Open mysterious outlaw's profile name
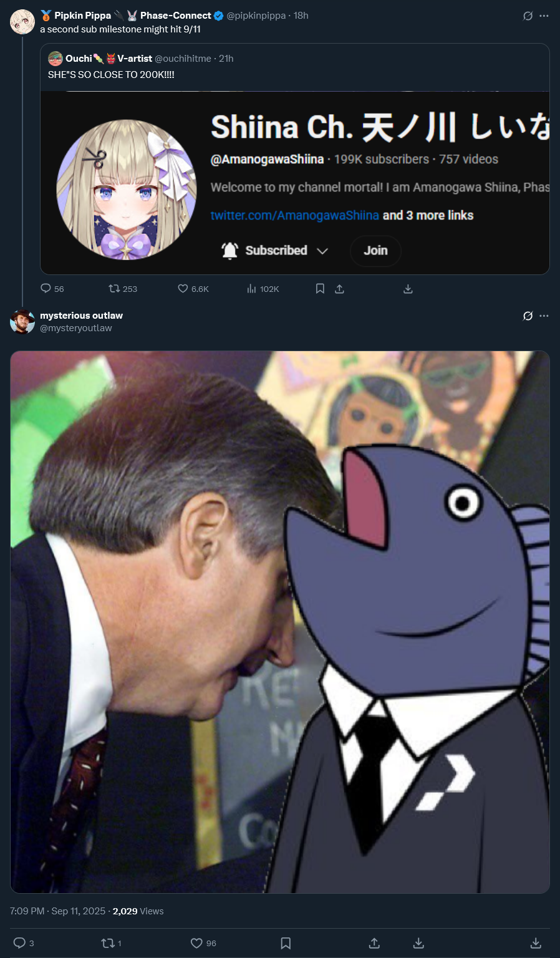560x958 pixels. 81,316
